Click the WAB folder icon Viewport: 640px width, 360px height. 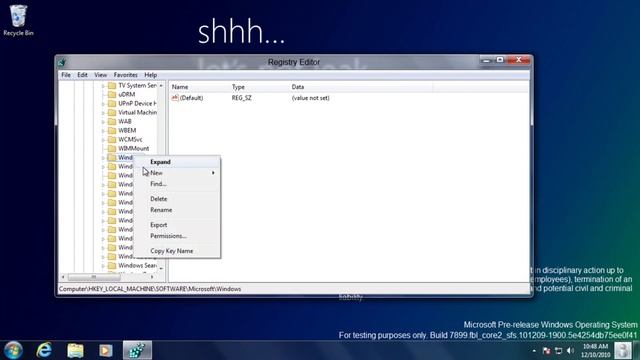click(x=112, y=121)
